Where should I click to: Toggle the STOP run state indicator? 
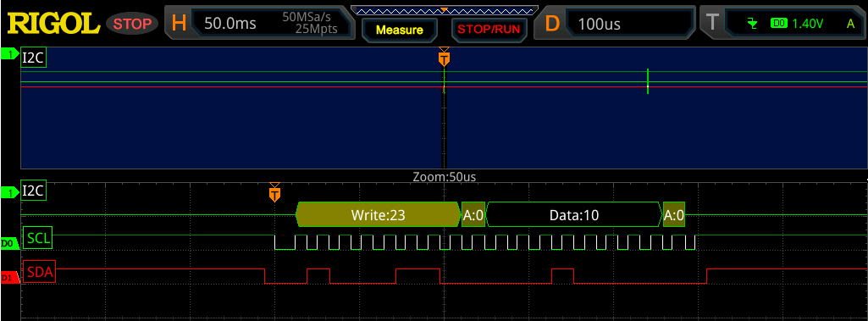132,24
